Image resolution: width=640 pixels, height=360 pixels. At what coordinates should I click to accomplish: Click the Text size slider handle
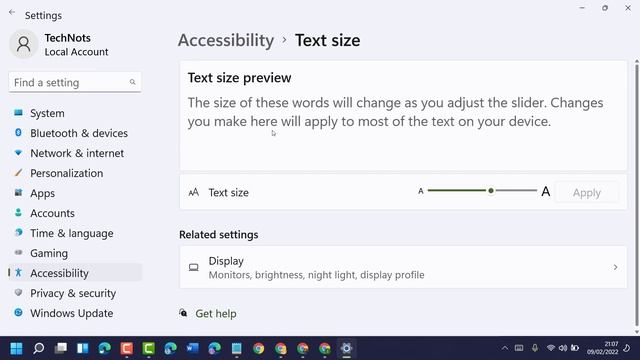tap(491, 191)
